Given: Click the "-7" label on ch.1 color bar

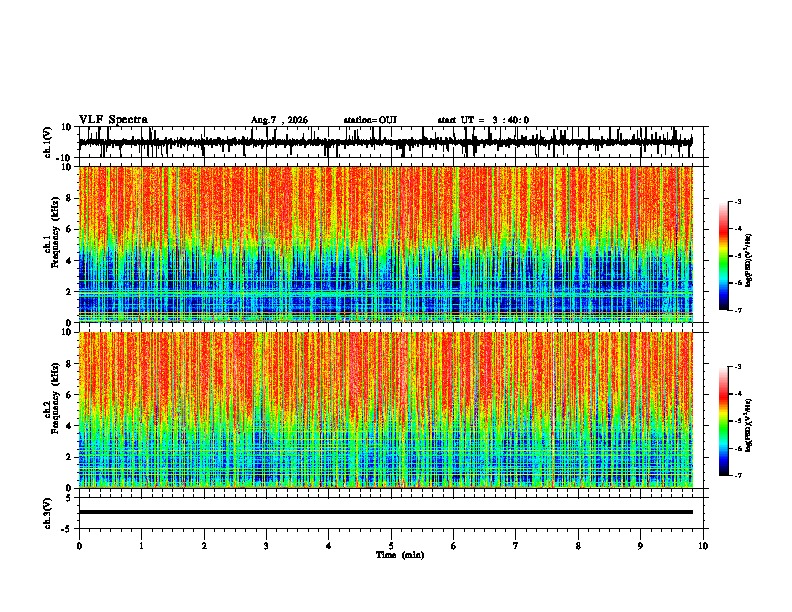Looking at the screenshot, I should pos(738,310).
